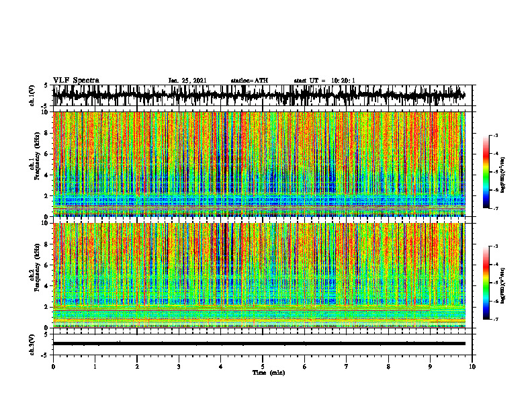
Task: Click the ch.2 frequency tick label '4'
Action: [46, 286]
